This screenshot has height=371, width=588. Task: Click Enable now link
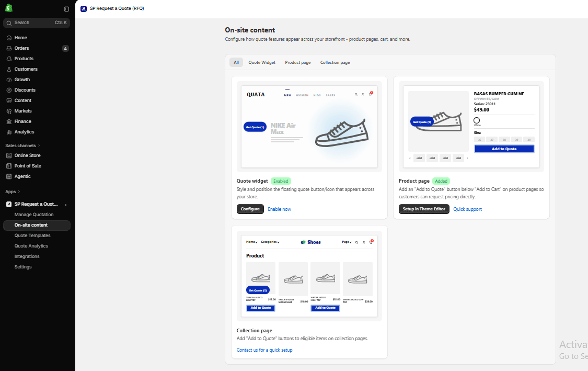pos(280,209)
